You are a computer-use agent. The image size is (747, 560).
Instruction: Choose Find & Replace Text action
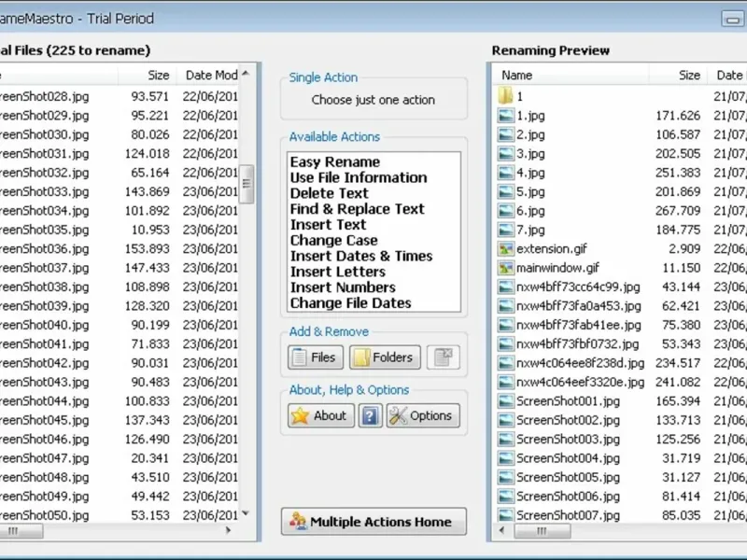pyautogui.click(x=358, y=209)
